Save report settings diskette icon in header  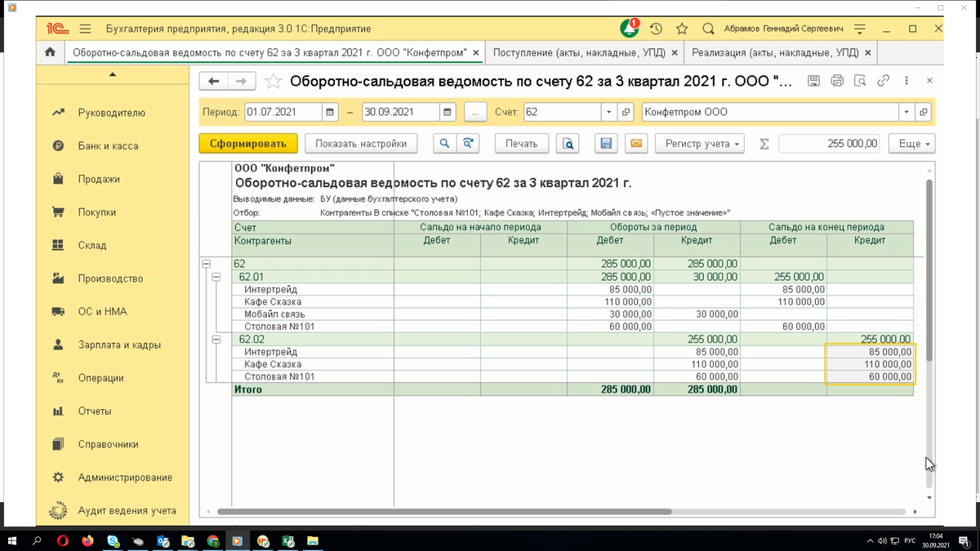pos(813,81)
